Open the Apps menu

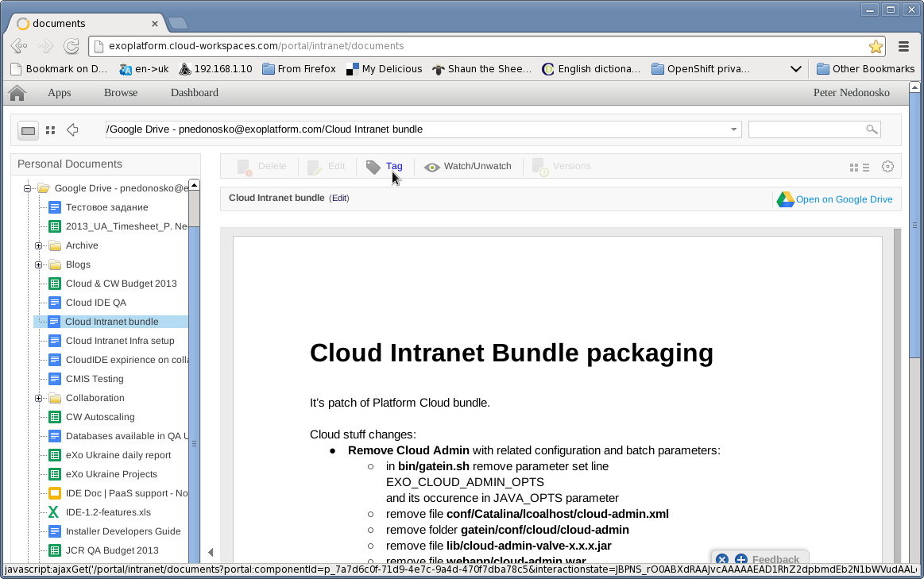pyautogui.click(x=59, y=92)
